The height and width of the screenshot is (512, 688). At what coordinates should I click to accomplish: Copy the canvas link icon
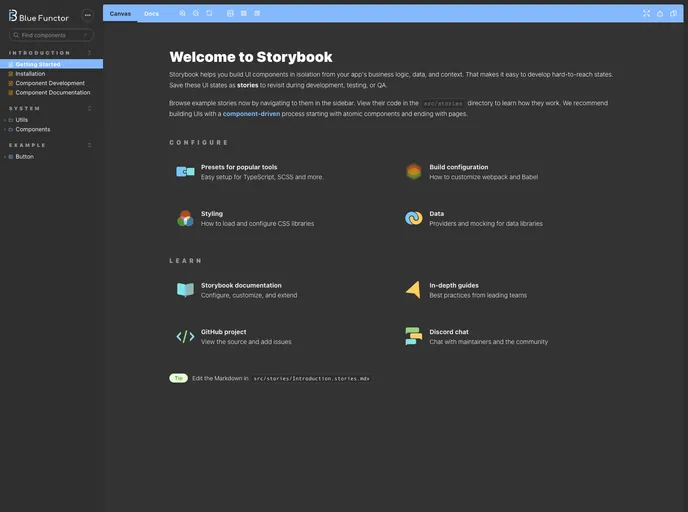tap(673, 13)
